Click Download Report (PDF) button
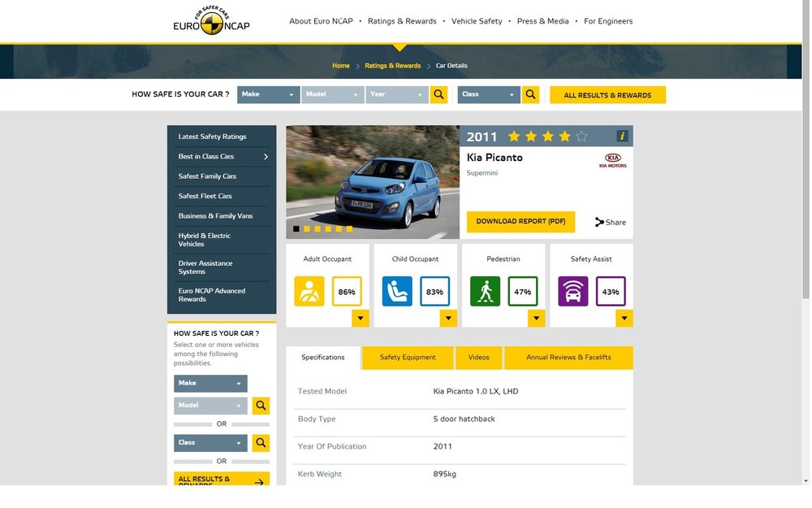The image size is (812, 508). click(520, 221)
